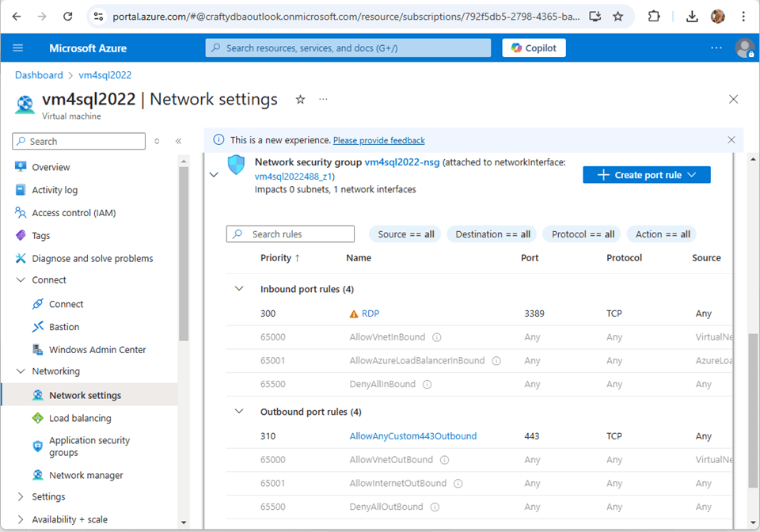This screenshot has width=760, height=532.
Task: Collapse the sidebar with double-chevron icon
Action: coord(178,142)
